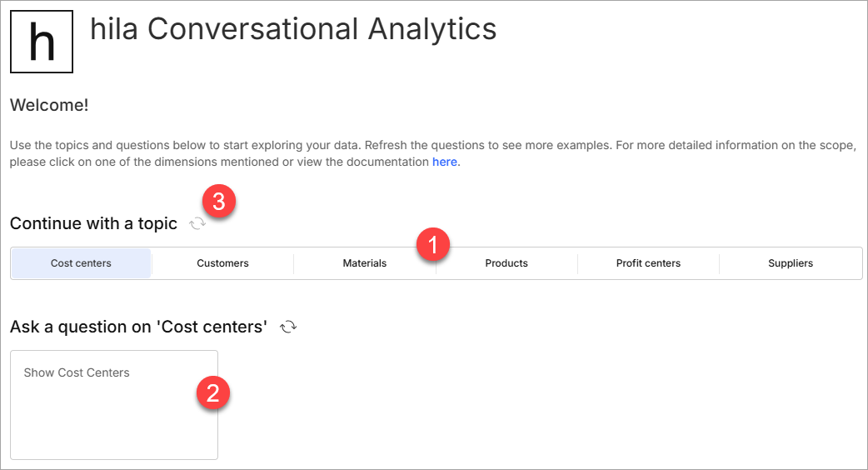
Task: Select the Profit centers topic
Action: (x=648, y=263)
